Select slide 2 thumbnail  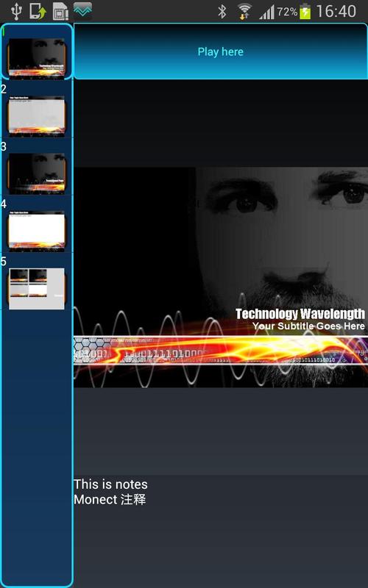[36, 115]
